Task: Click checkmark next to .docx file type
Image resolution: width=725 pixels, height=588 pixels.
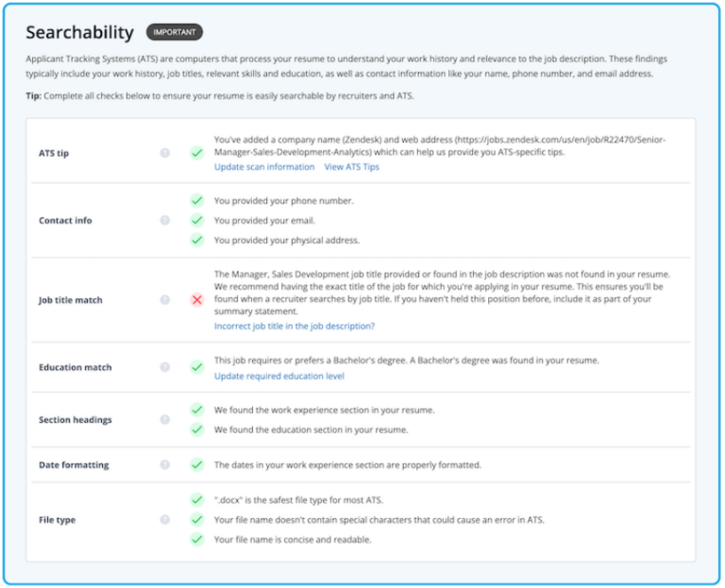Action: tap(196, 499)
